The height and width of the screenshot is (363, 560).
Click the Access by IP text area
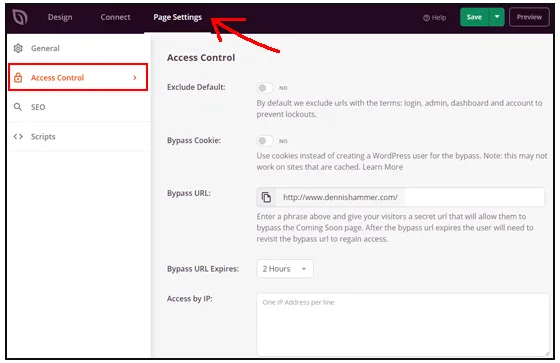403,325
